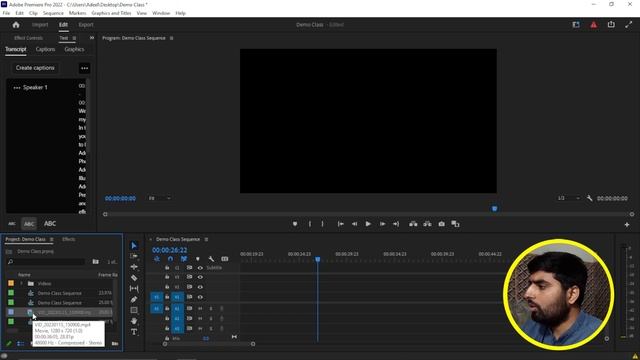Switch to the Captions tab

45,49
